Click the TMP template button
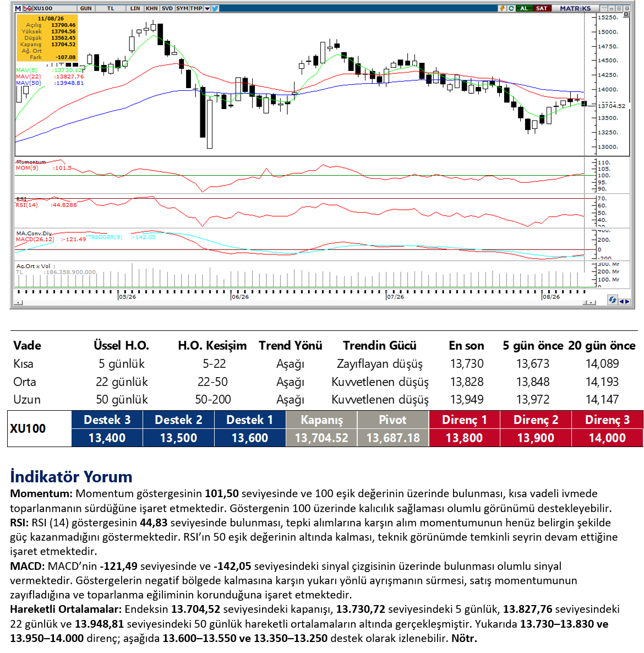 [196, 8]
